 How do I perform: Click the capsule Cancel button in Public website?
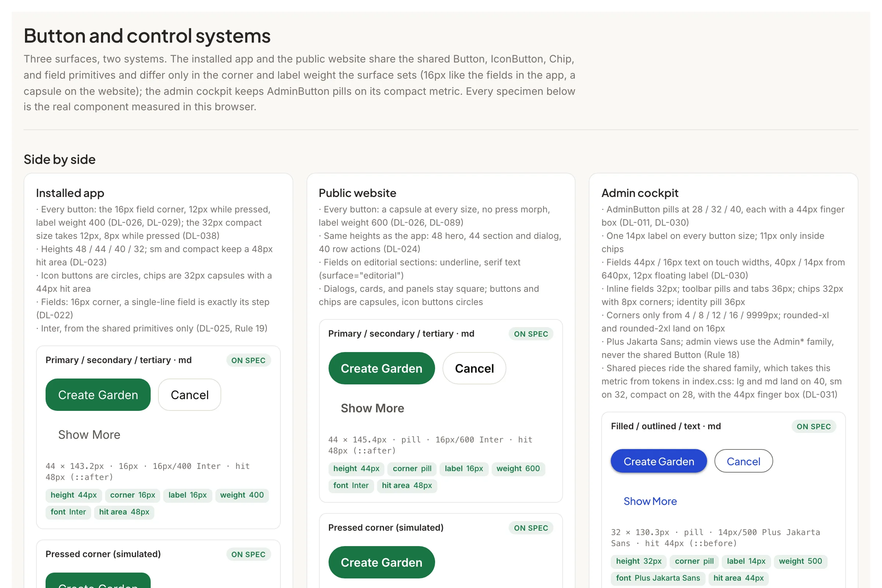[474, 368]
